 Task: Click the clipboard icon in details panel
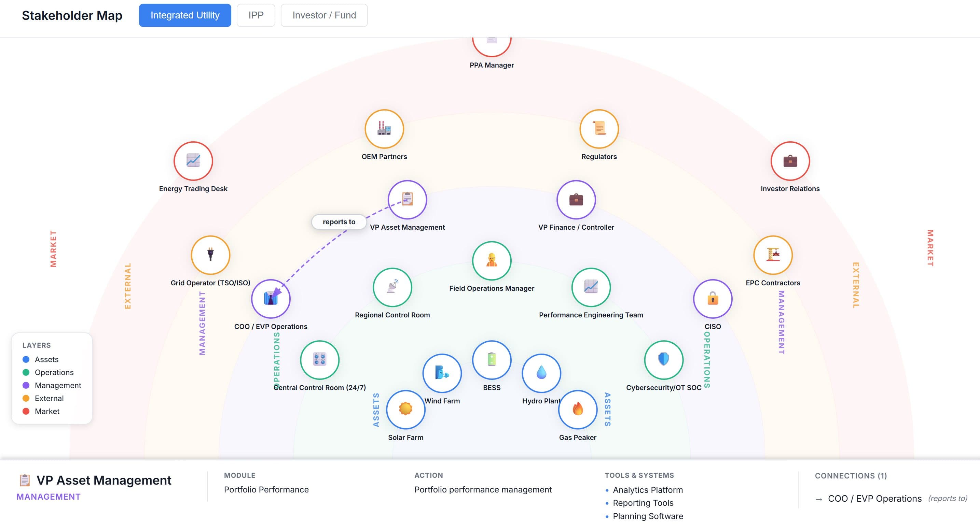click(25, 480)
